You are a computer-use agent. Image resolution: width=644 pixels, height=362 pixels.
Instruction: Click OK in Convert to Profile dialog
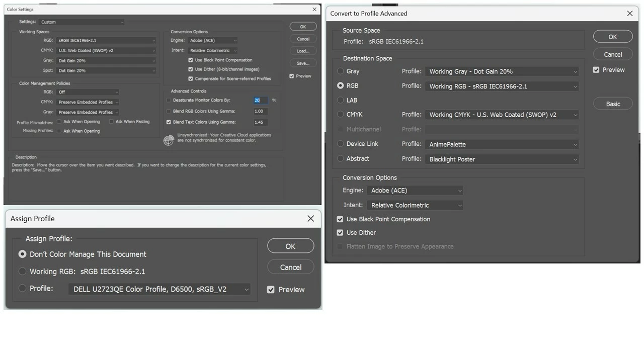click(612, 37)
